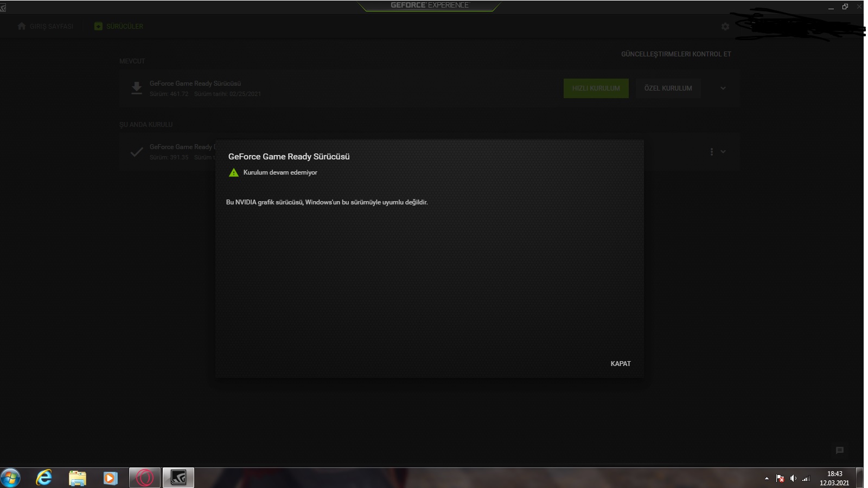Image resolution: width=868 pixels, height=488 pixels.
Task: Open Windows Media Player from taskbar
Action: click(111, 478)
